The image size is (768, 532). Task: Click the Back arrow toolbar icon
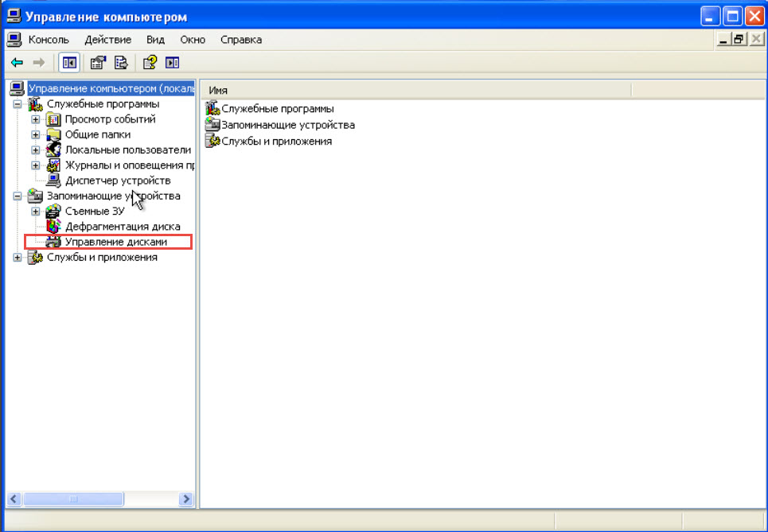tap(18, 63)
